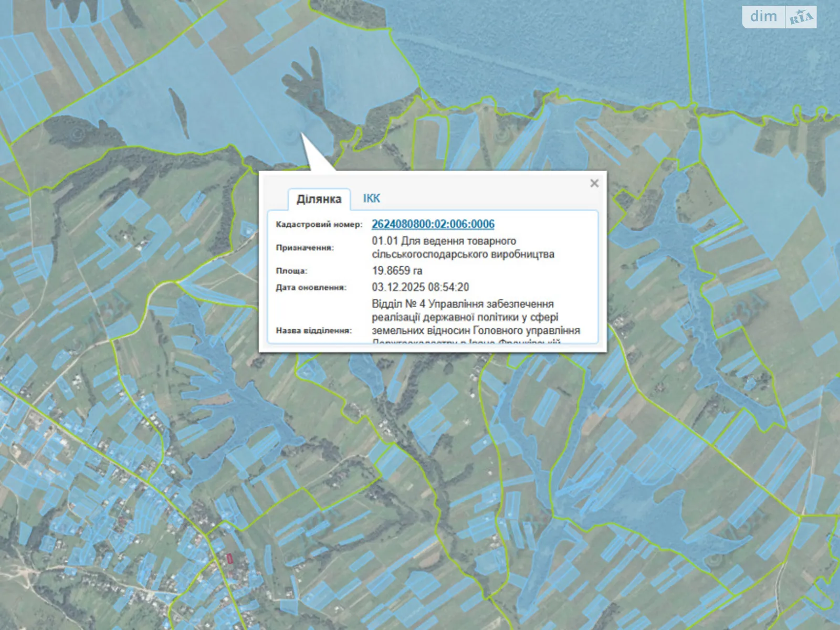The image size is (840, 630).
Task: Open cadastral number 2624080800:02:006:0006 link
Action: click(433, 224)
